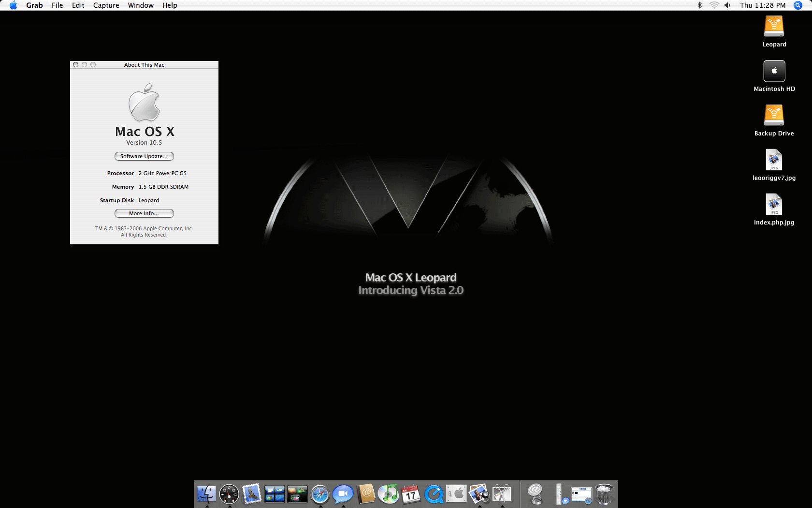Click the 'Leopard' startup disk value
The width and height of the screenshot is (812, 508).
[149, 200]
